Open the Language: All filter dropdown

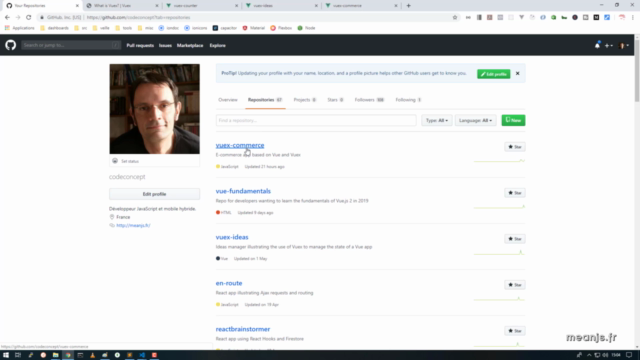click(476, 120)
